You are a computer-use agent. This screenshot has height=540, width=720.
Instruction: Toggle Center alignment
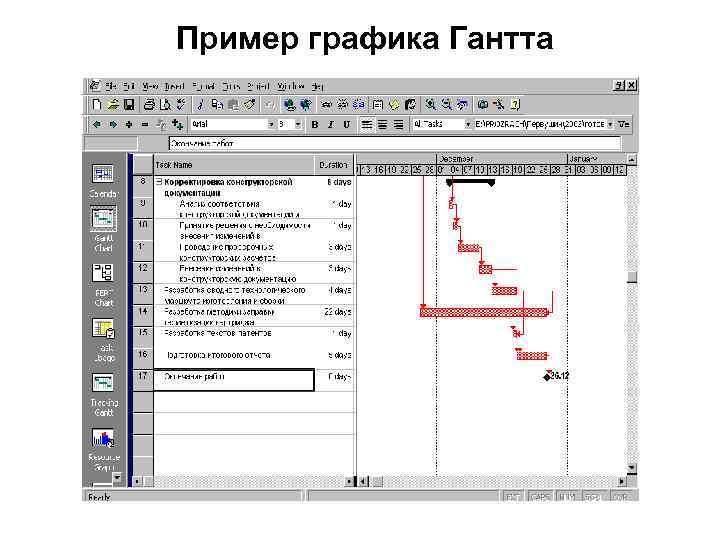[x=382, y=124]
